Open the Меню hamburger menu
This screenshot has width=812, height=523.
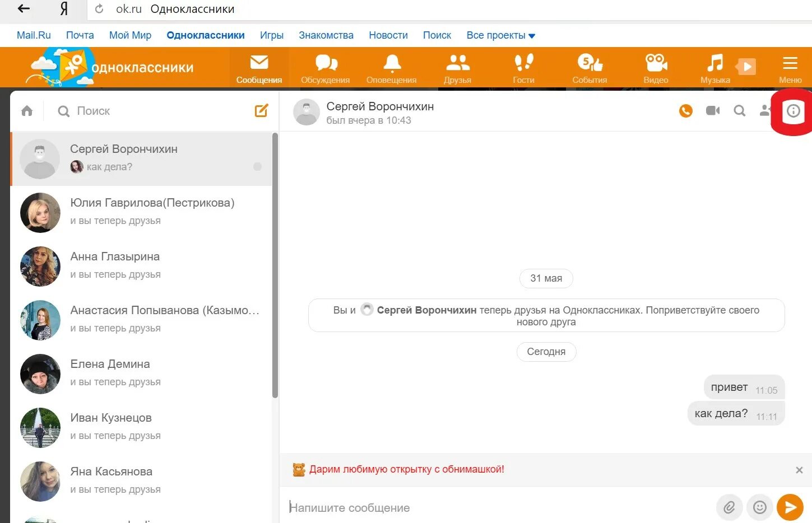click(790, 68)
